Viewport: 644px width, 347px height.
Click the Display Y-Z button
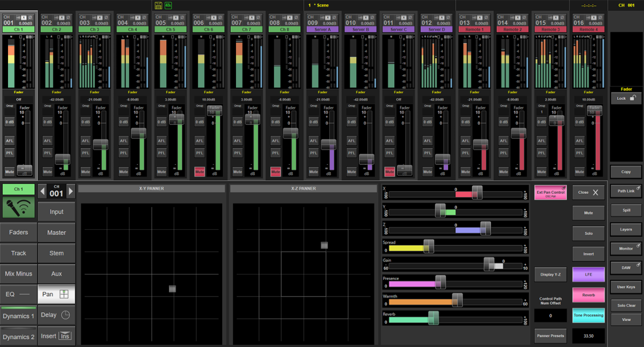550,274
